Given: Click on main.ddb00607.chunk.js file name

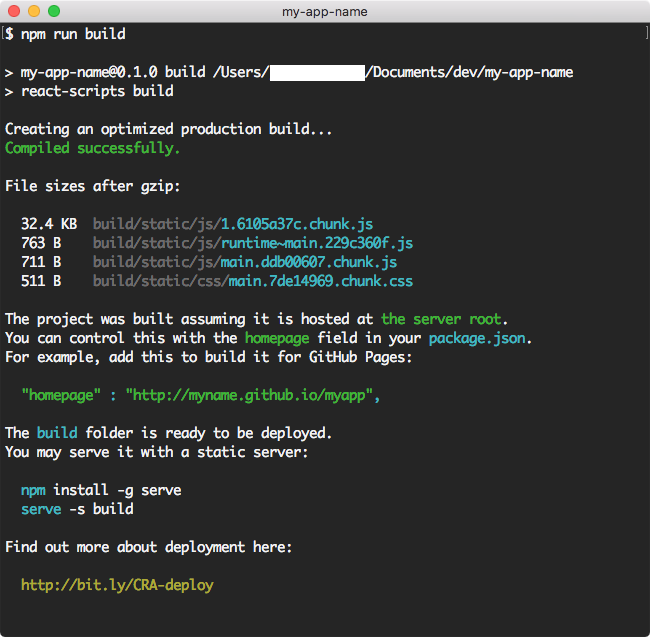Looking at the screenshot, I should pos(312,262).
